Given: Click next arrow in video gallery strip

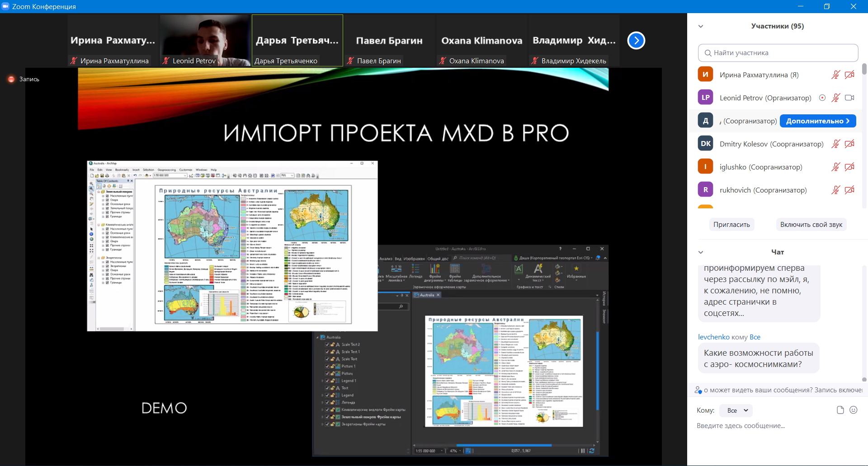Looking at the screenshot, I should (636, 41).
